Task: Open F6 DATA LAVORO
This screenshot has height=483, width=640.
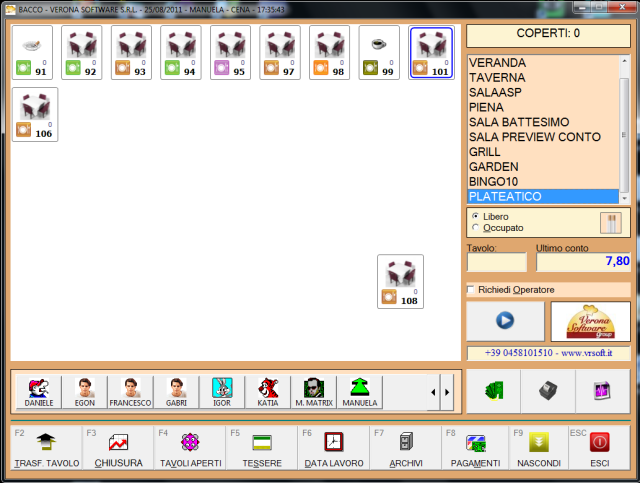Action: (x=334, y=448)
